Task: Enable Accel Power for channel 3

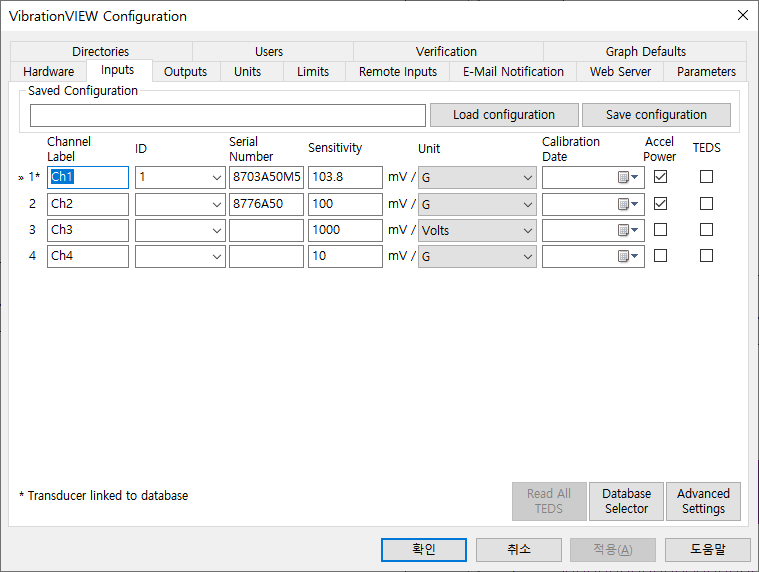Action: 660,229
